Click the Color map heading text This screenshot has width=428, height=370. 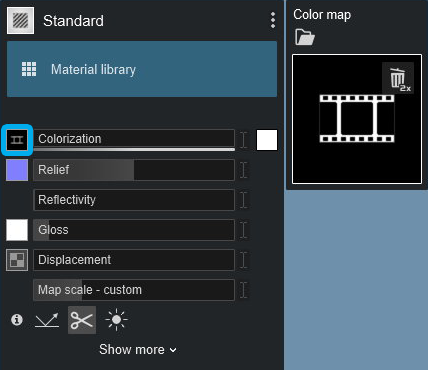[x=322, y=15]
